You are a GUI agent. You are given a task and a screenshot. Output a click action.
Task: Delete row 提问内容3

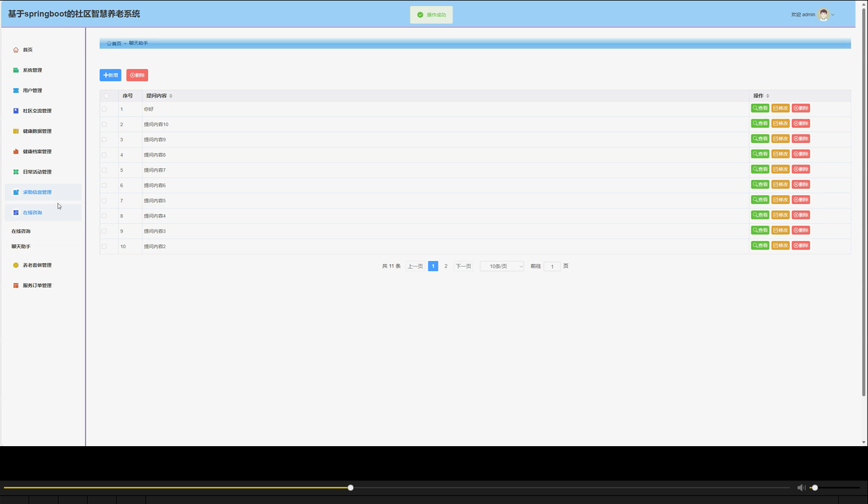click(801, 230)
